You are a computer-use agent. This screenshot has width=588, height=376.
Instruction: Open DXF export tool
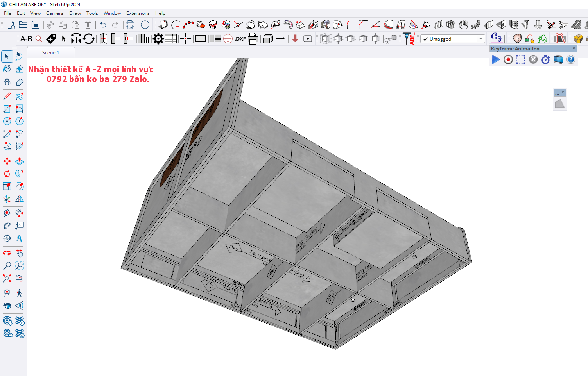click(x=240, y=39)
